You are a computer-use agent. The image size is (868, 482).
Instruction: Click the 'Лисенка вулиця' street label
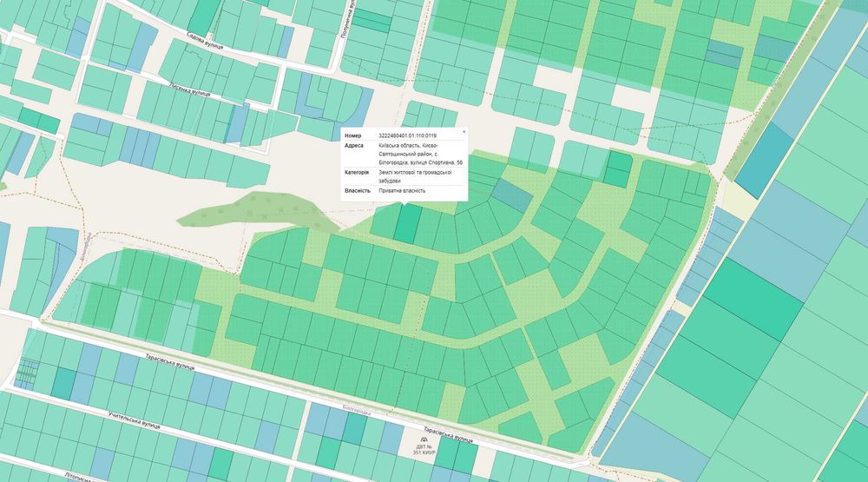pyautogui.click(x=190, y=89)
